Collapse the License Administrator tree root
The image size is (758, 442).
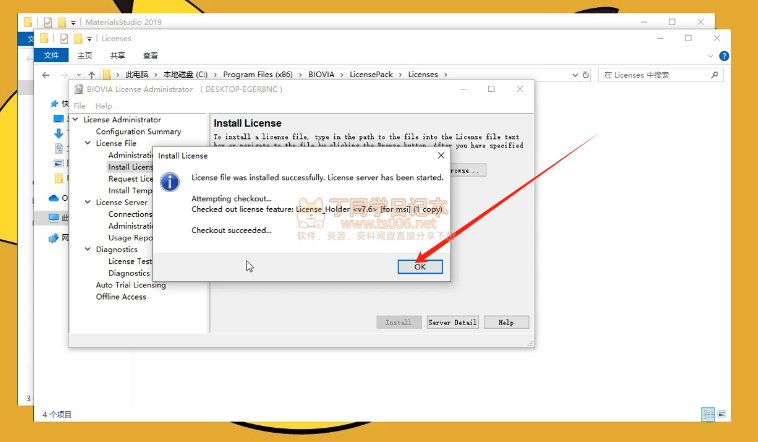coord(75,119)
